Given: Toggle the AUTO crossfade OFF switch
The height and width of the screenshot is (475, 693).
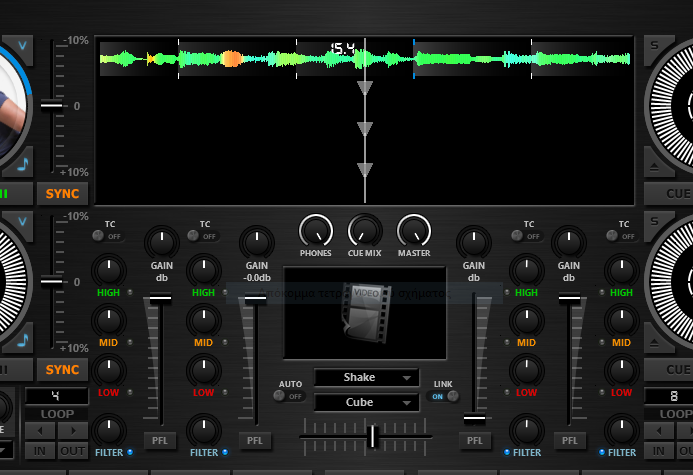Looking at the screenshot, I should [288, 396].
